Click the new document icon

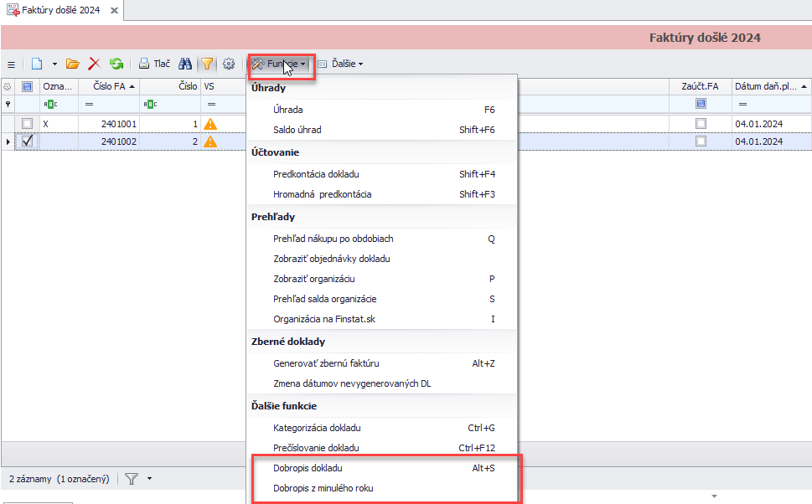[x=37, y=64]
